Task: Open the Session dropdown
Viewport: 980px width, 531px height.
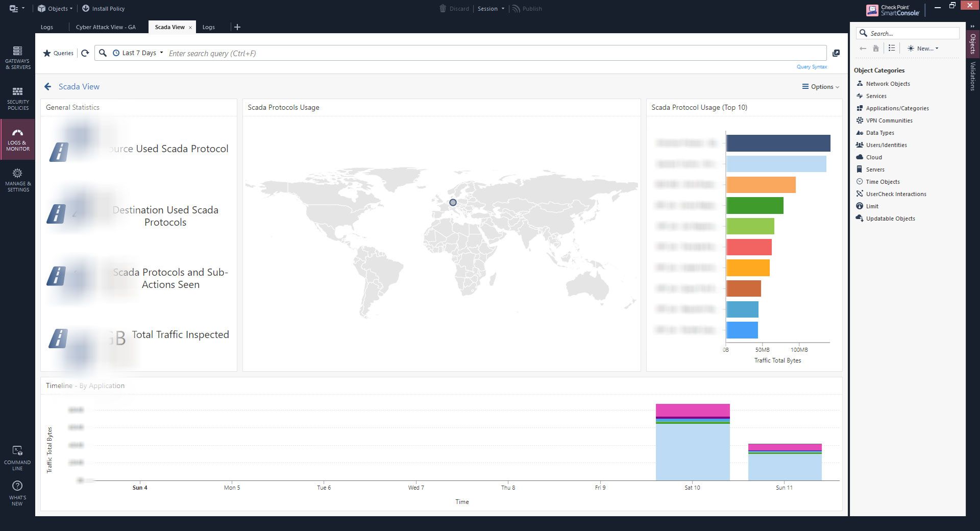Action: [x=491, y=9]
